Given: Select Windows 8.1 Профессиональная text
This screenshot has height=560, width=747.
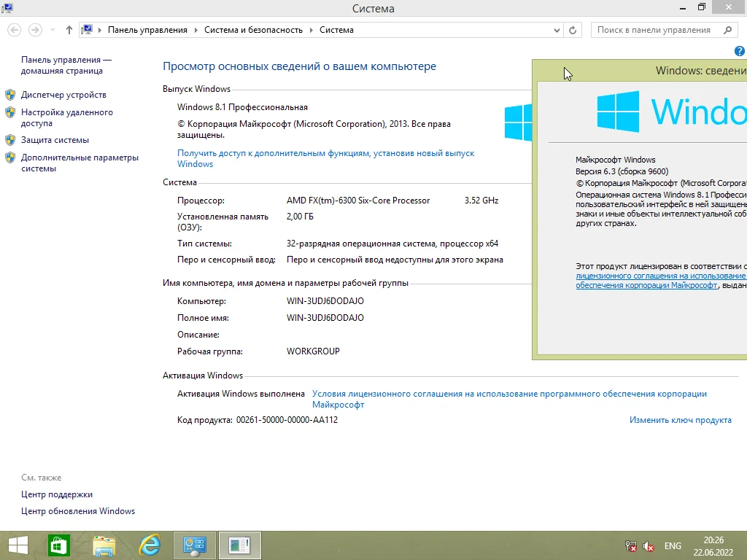Looking at the screenshot, I should (242, 107).
